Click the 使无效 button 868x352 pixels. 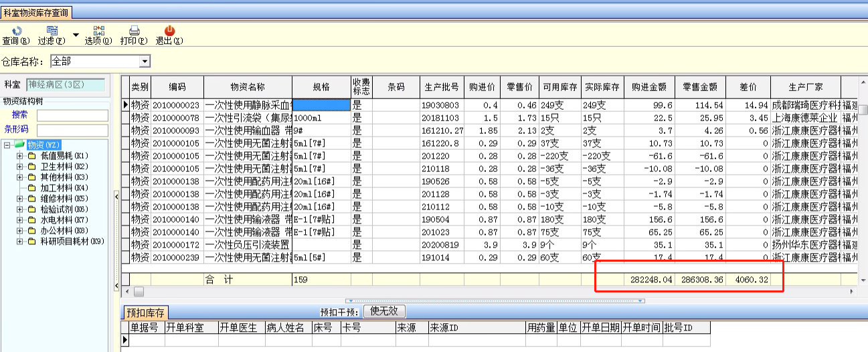tap(384, 311)
